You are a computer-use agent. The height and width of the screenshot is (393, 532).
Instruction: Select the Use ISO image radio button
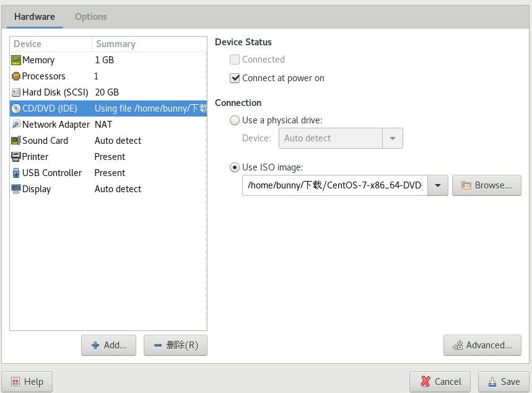(x=235, y=167)
